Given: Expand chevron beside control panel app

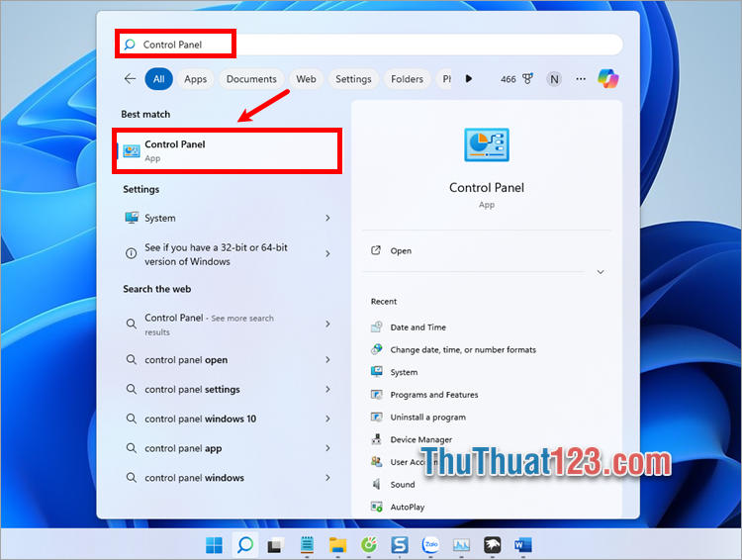Looking at the screenshot, I should (327, 448).
